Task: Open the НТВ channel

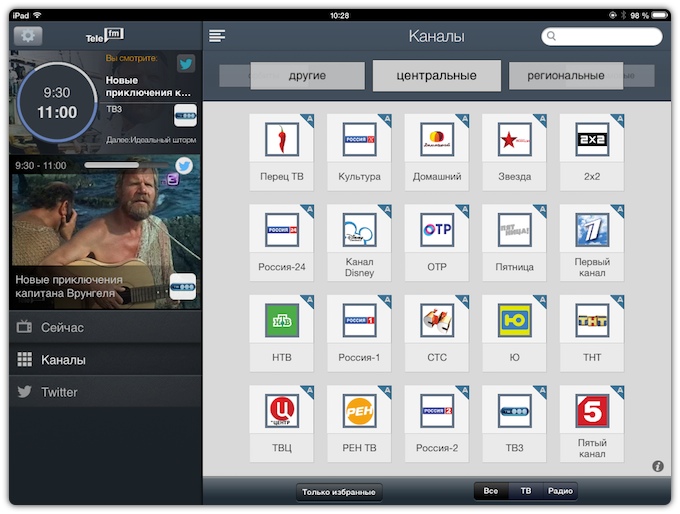Action: 281,333
